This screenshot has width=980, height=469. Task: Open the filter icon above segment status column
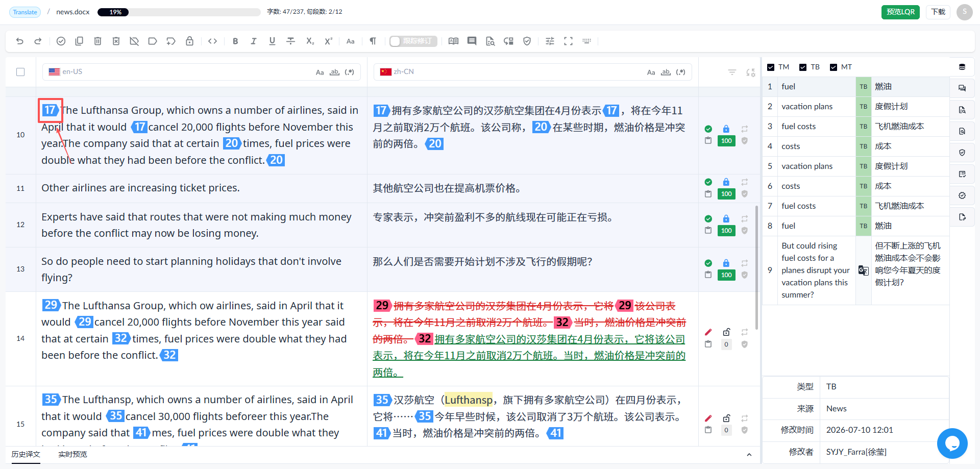pos(732,72)
